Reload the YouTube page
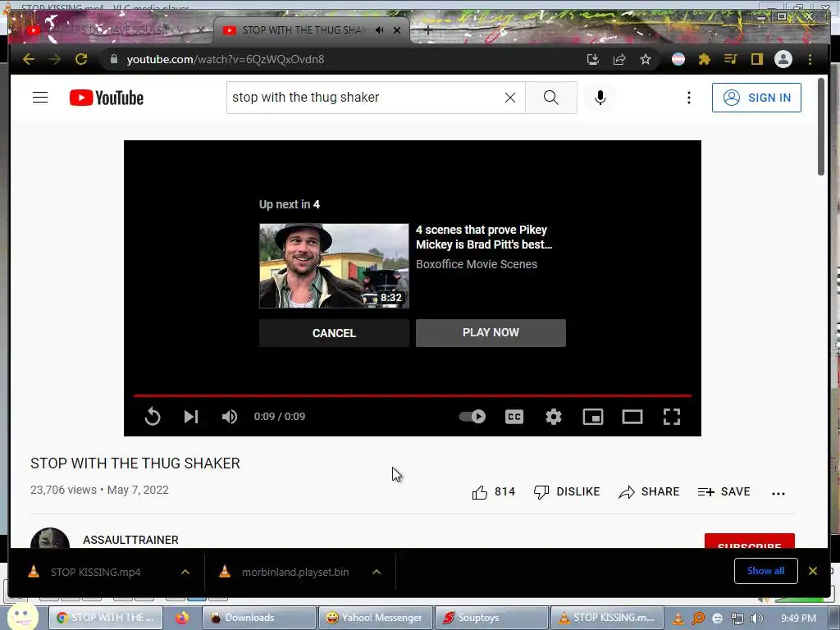Viewport: 840px width, 630px height. [x=81, y=59]
